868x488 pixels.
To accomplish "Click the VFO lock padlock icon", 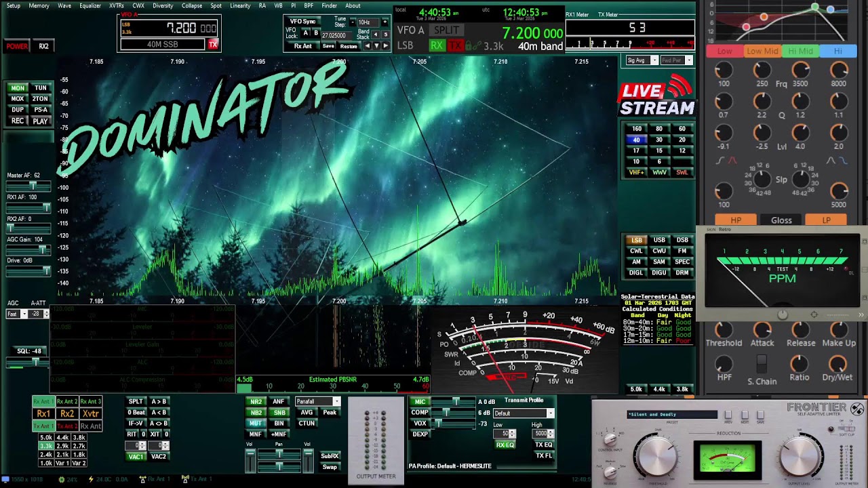I will [x=468, y=46].
